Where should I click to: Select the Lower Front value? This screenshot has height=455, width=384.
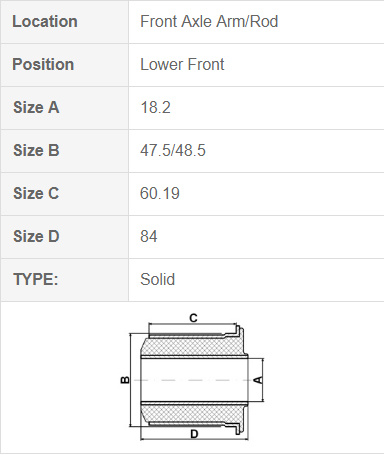(x=182, y=64)
